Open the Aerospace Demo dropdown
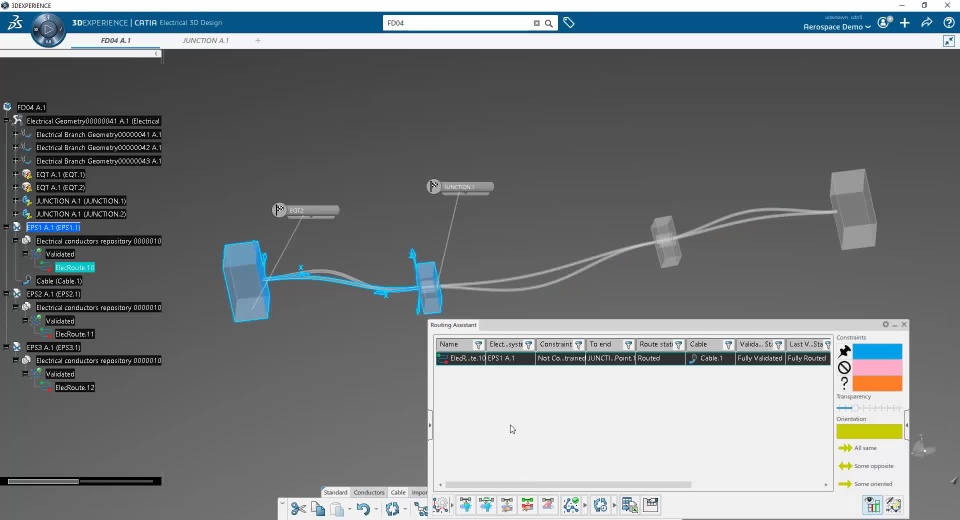The image size is (960, 520). pos(837,27)
